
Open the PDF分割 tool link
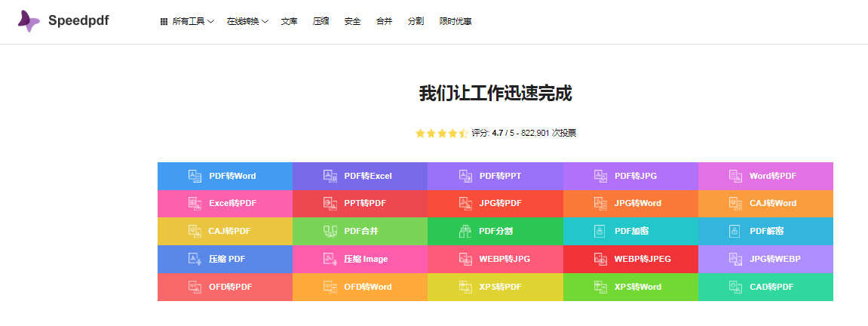pos(495,231)
